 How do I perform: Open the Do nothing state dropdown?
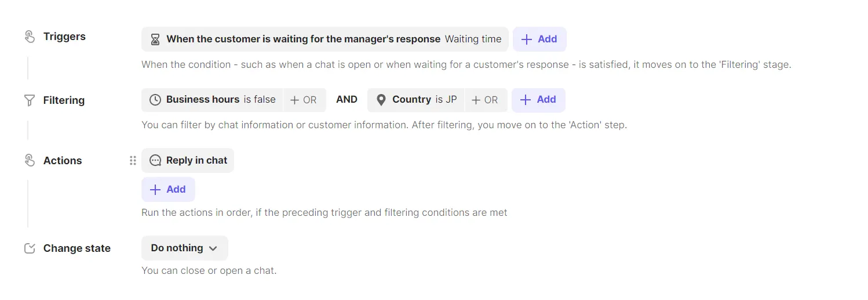click(184, 248)
